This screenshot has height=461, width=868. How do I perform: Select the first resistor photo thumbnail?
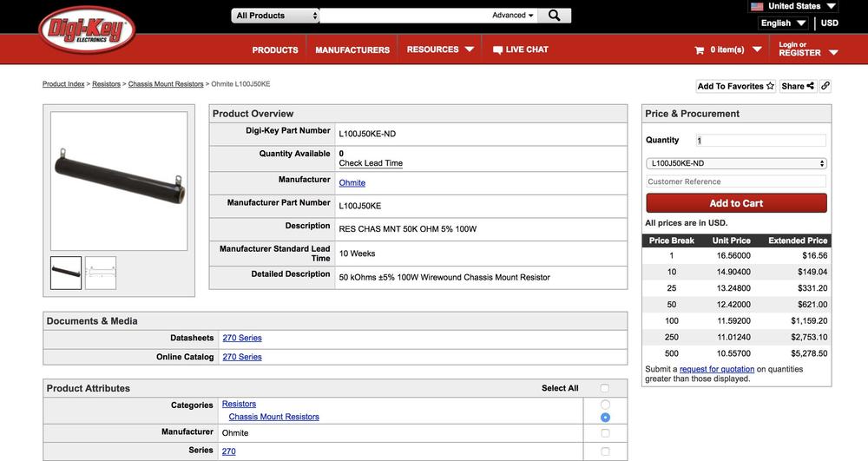tap(66, 273)
